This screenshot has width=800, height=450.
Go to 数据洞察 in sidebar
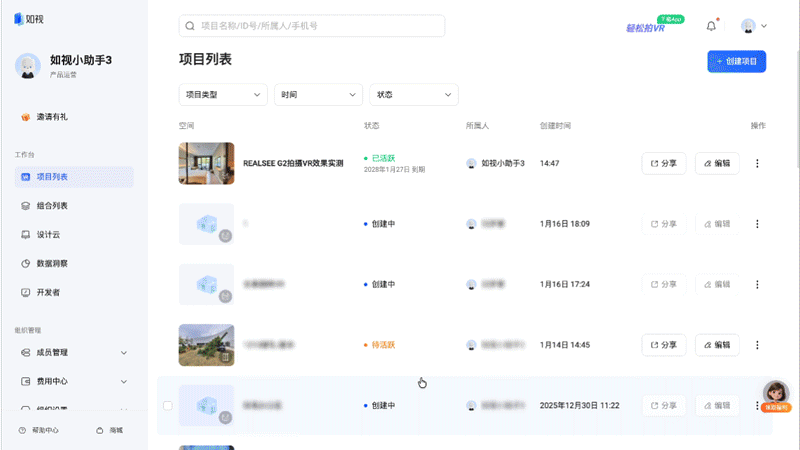(74, 263)
